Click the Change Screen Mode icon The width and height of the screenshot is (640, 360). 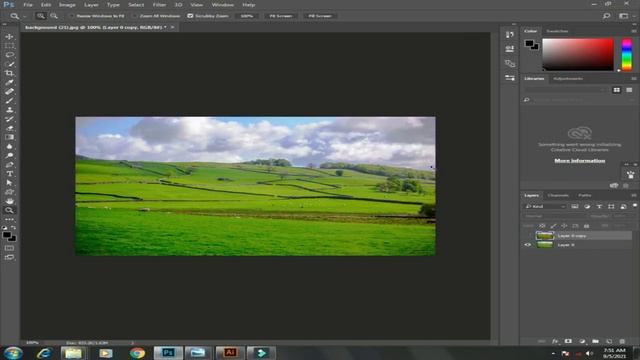pyautogui.click(x=9, y=257)
